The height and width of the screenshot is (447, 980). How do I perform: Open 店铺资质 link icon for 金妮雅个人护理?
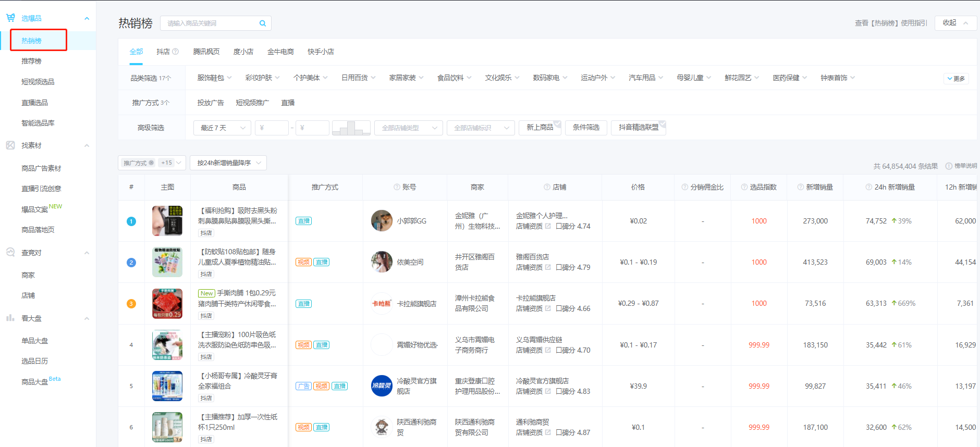548,226
